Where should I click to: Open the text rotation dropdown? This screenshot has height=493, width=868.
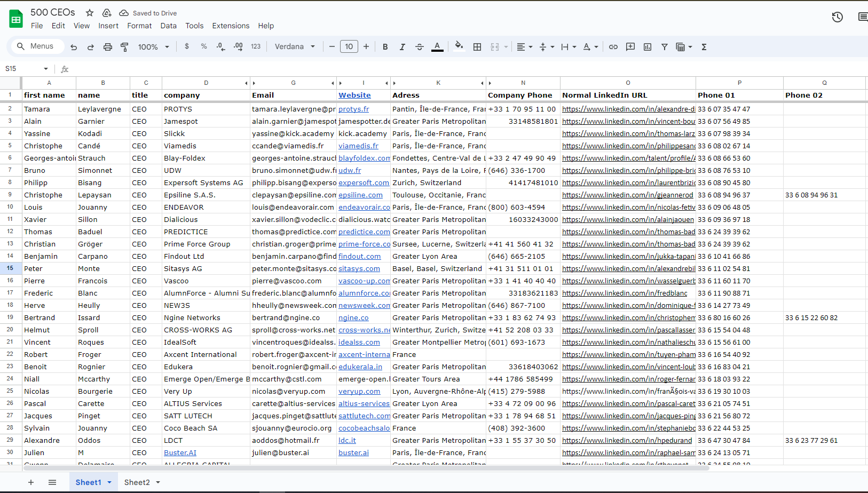590,47
